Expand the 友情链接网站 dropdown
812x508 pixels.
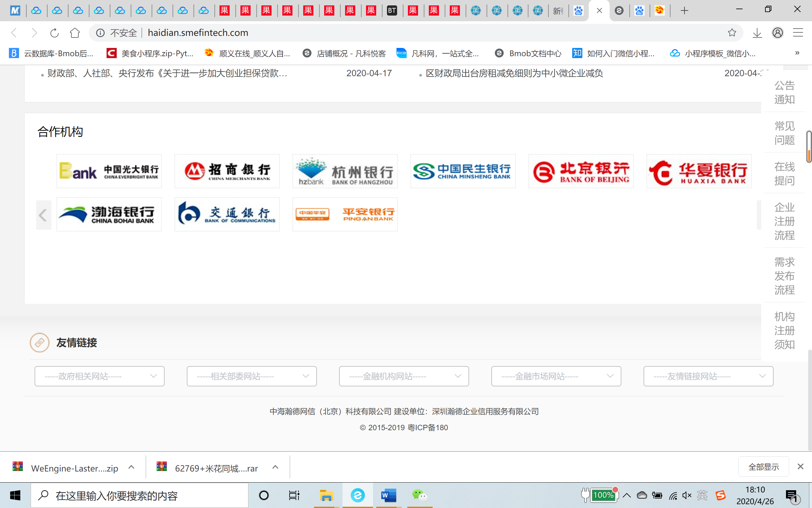[x=709, y=376]
